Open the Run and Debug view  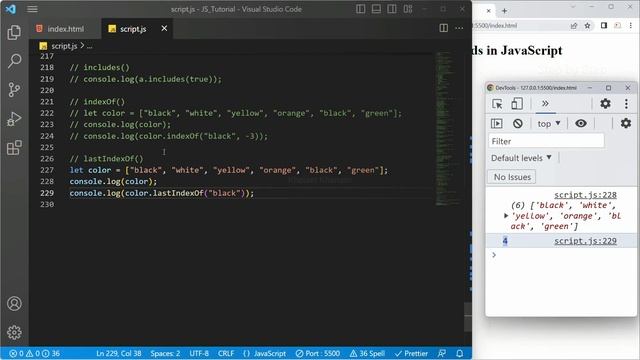[x=14, y=119]
